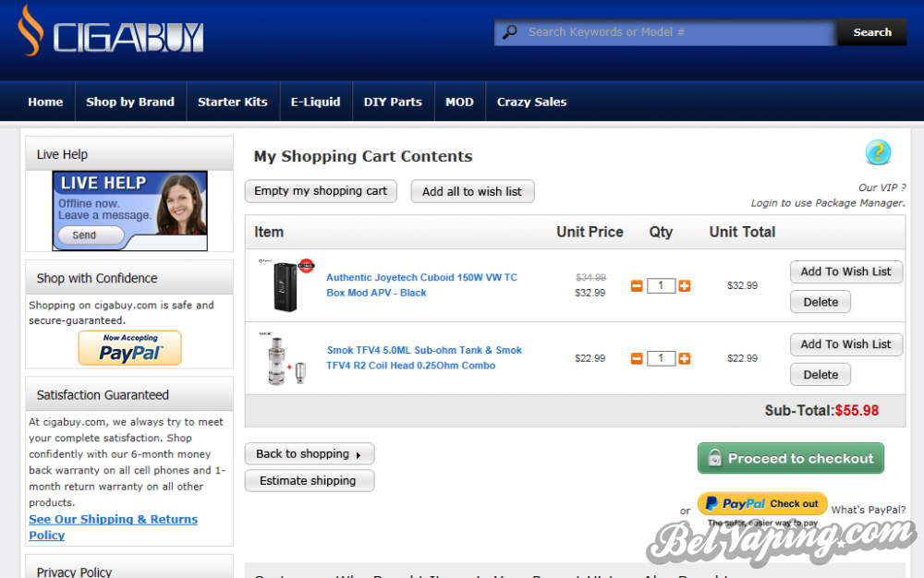Screen dimensions: 924x578
Task: Click the search magnifier icon
Action: click(510, 31)
